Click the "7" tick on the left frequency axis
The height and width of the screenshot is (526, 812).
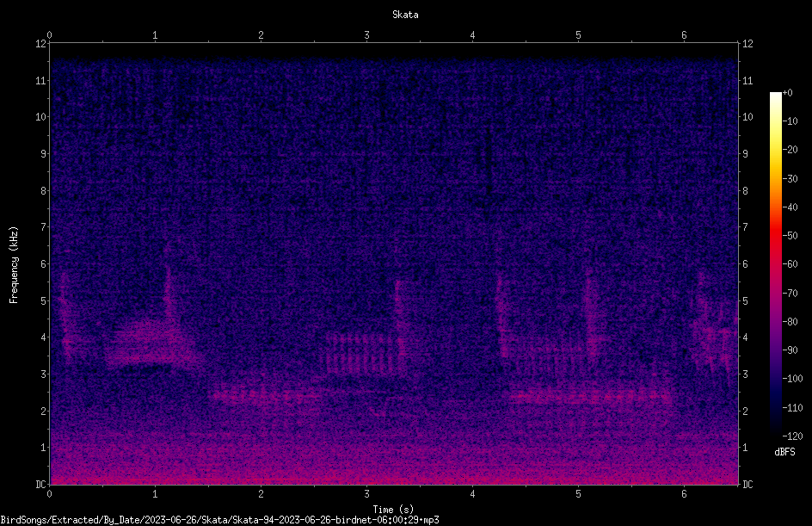pyautogui.click(x=43, y=227)
